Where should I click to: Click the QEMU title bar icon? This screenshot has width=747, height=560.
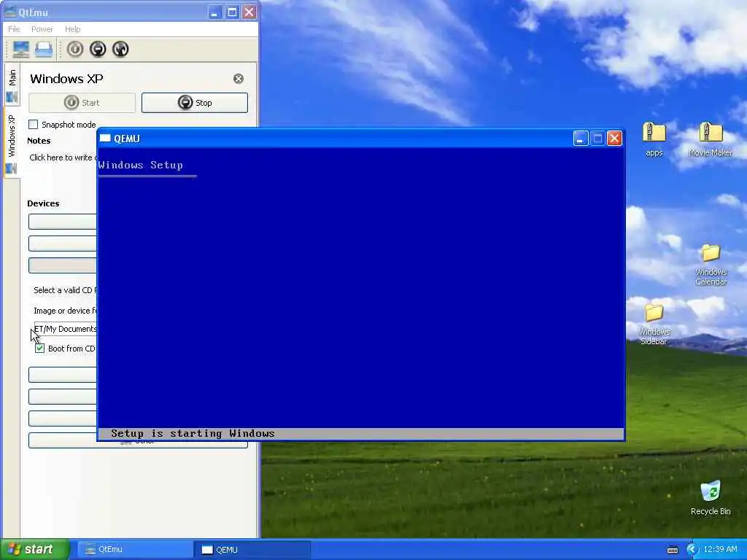click(105, 138)
